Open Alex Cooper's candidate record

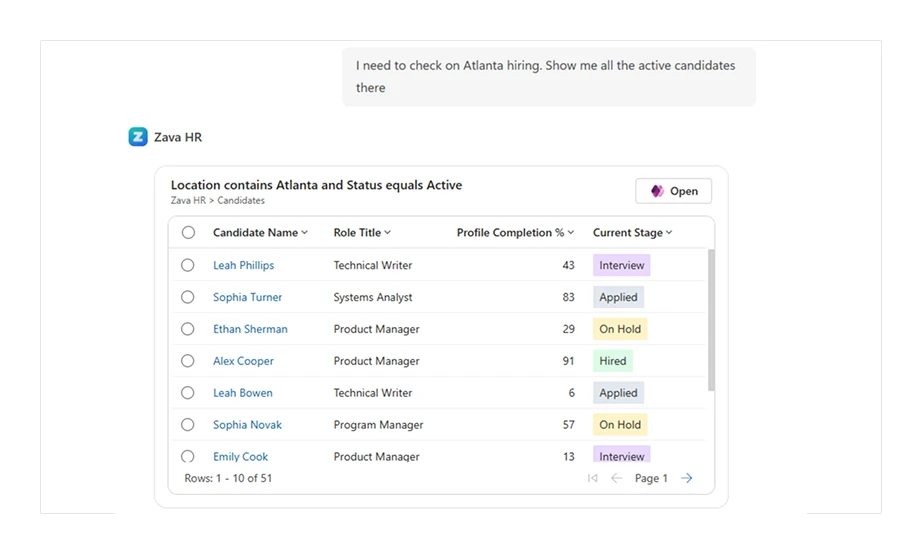pyautogui.click(x=243, y=361)
